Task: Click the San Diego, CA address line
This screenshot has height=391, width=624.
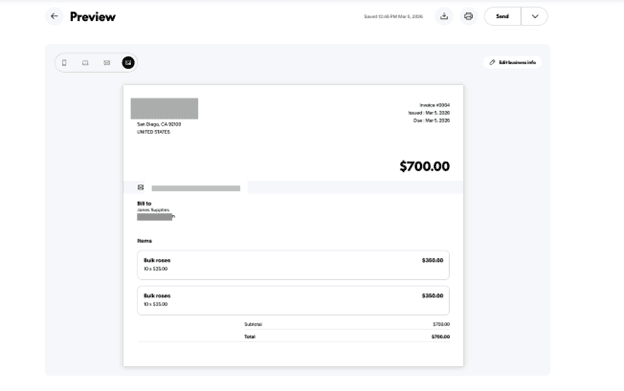Action: click(x=159, y=124)
